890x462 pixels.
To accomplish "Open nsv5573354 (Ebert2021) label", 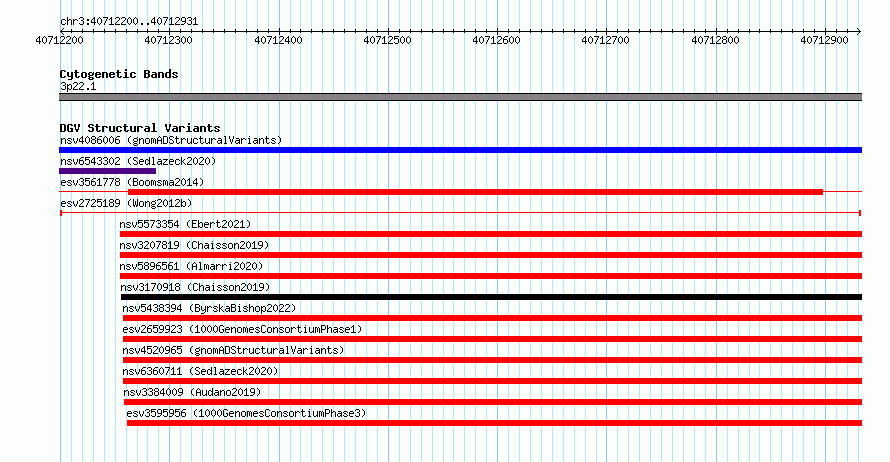I will pyautogui.click(x=185, y=224).
